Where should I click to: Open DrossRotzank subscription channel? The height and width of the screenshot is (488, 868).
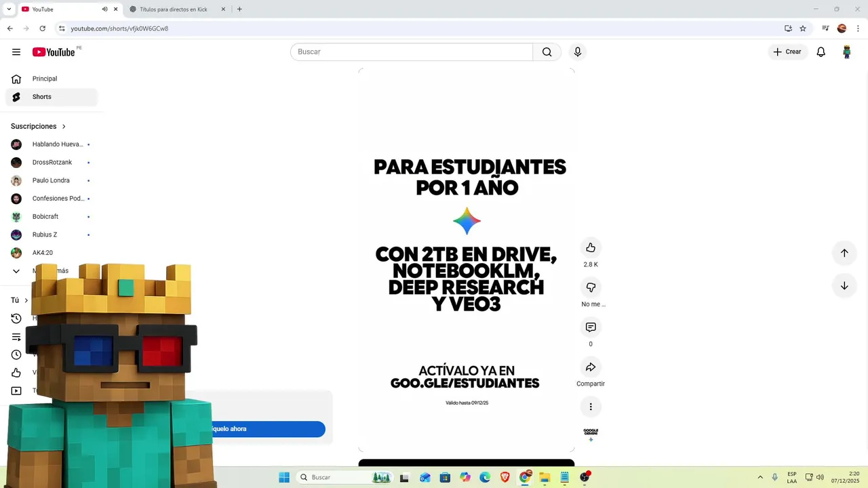click(52, 163)
